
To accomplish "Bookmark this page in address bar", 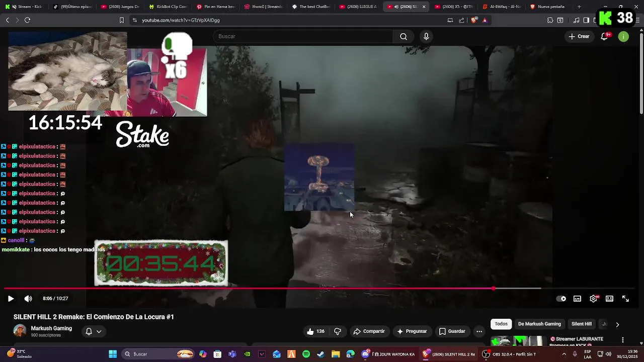I will (x=121, y=20).
